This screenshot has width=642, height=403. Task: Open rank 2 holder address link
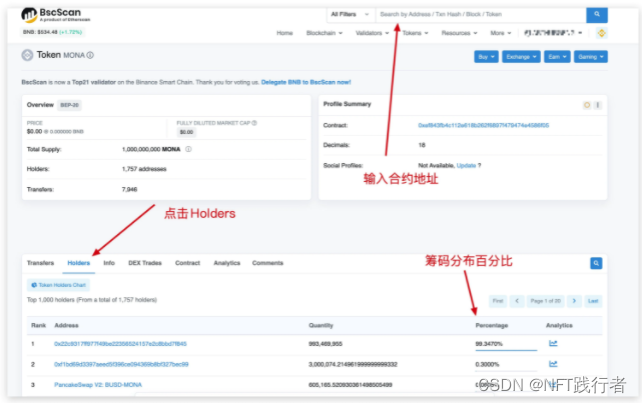121,365
